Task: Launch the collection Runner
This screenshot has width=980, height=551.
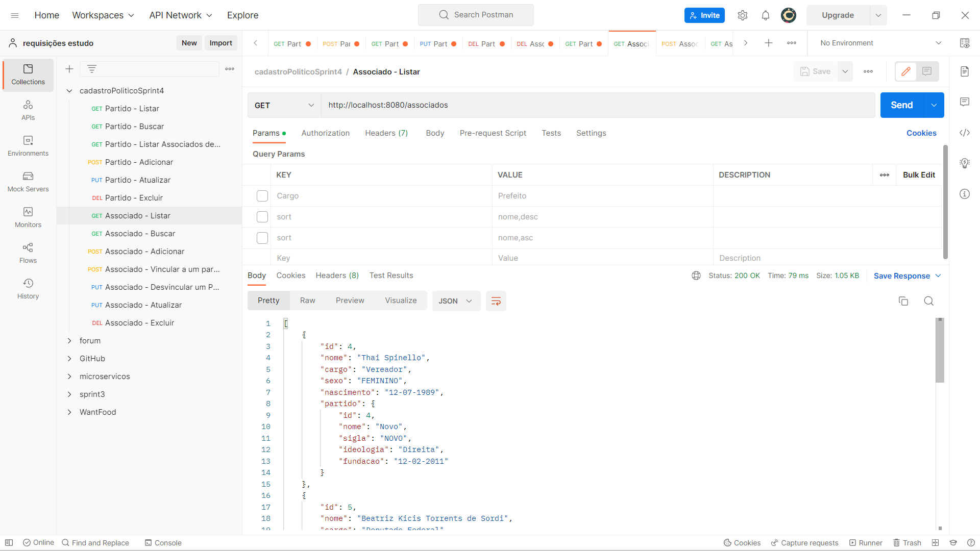Action: 866,542
